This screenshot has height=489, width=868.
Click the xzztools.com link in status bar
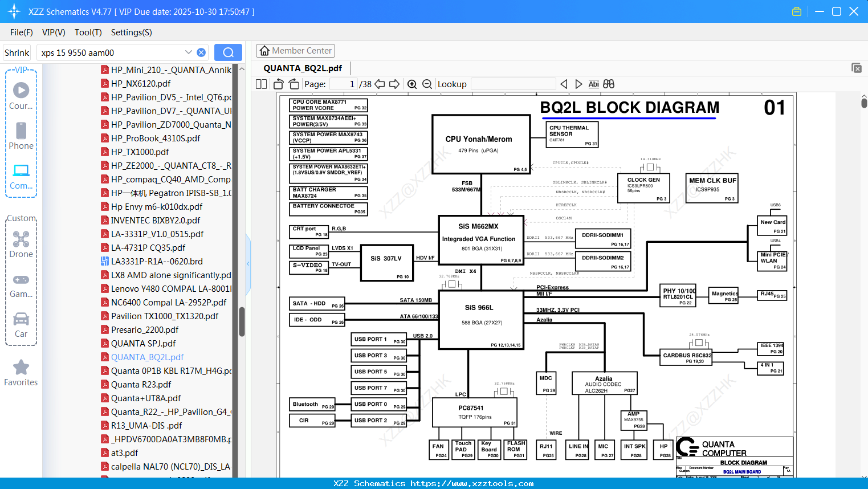(x=472, y=483)
